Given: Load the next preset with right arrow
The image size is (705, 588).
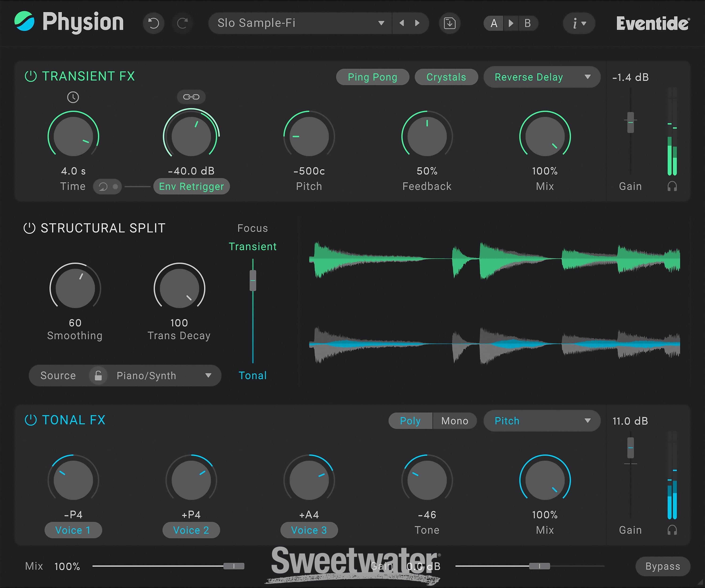Looking at the screenshot, I should (x=417, y=23).
